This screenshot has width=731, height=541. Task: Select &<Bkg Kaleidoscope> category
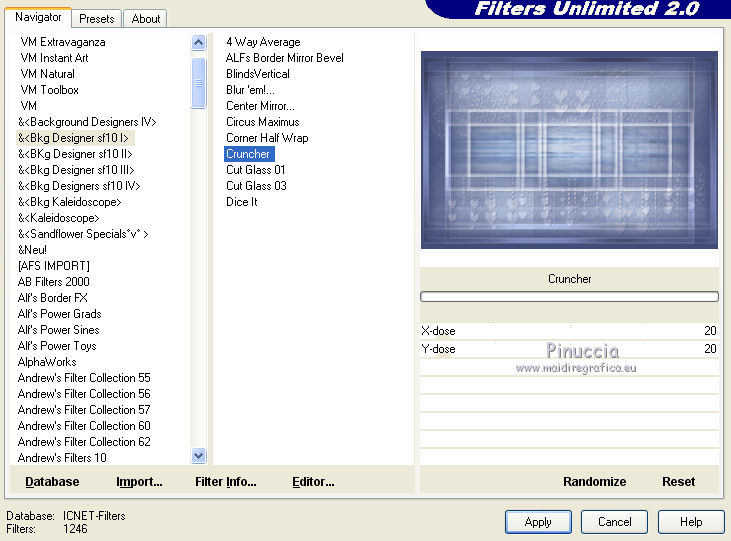point(69,202)
